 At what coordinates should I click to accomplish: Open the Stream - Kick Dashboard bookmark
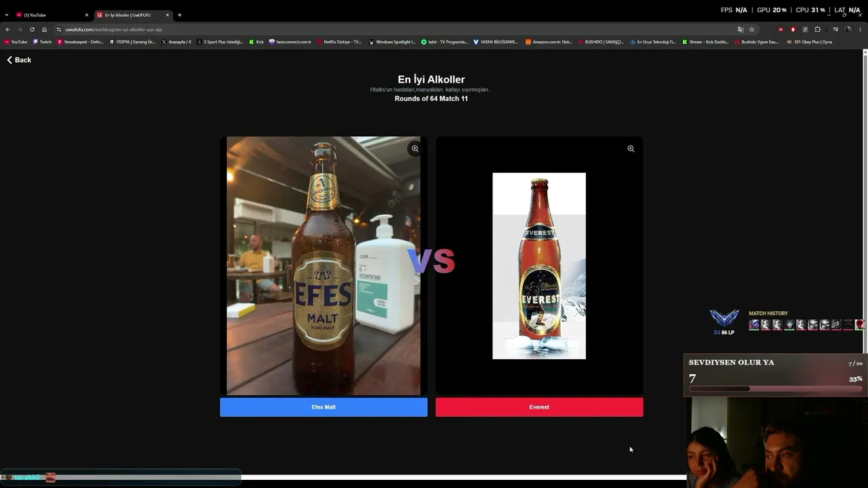point(705,42)
